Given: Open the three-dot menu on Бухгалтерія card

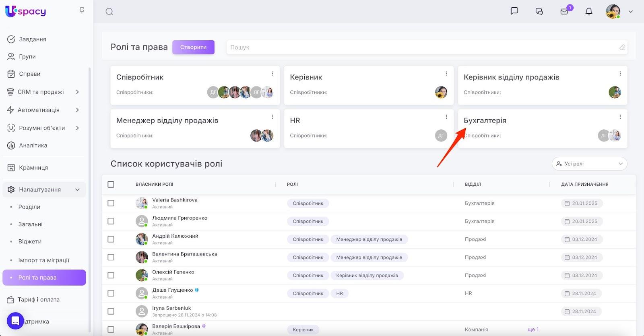Looking at the screenshot, I should 620,117.
